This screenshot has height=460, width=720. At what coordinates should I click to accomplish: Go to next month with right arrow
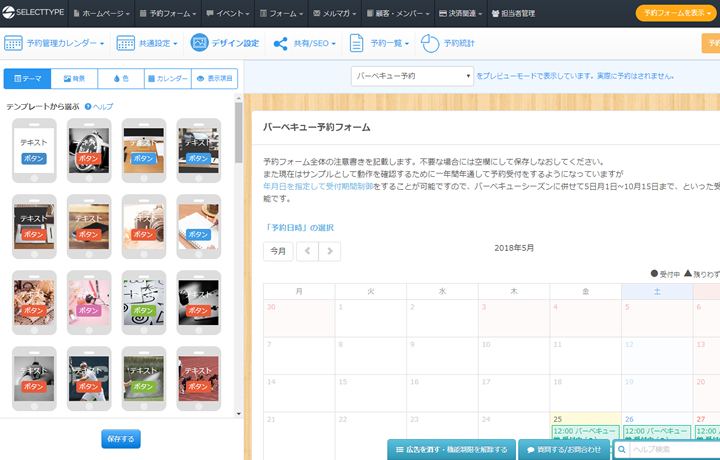[329, 252]
